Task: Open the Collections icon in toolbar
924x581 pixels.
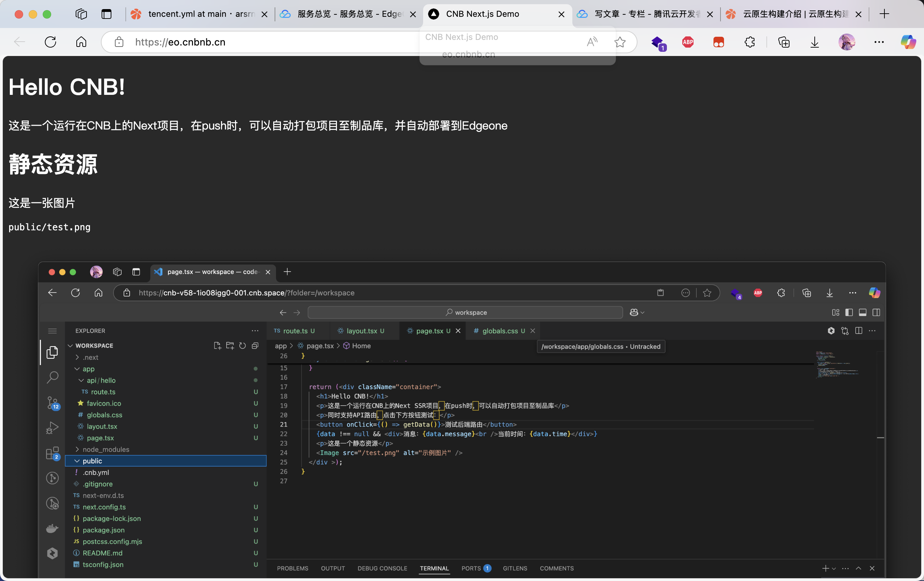Action: pos(784,42)
